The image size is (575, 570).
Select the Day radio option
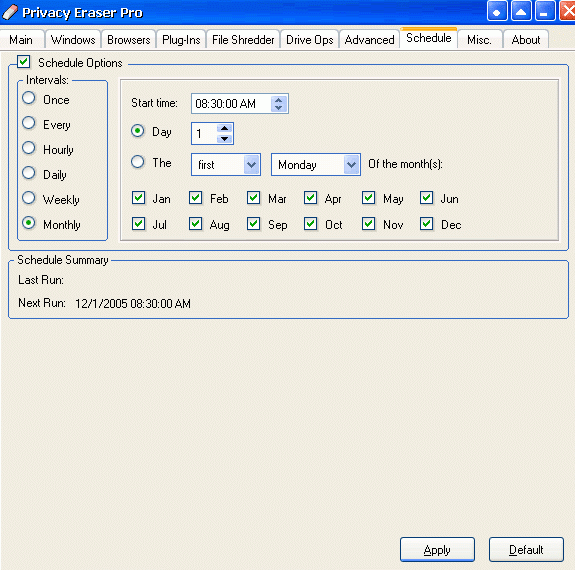coord(138,131)
